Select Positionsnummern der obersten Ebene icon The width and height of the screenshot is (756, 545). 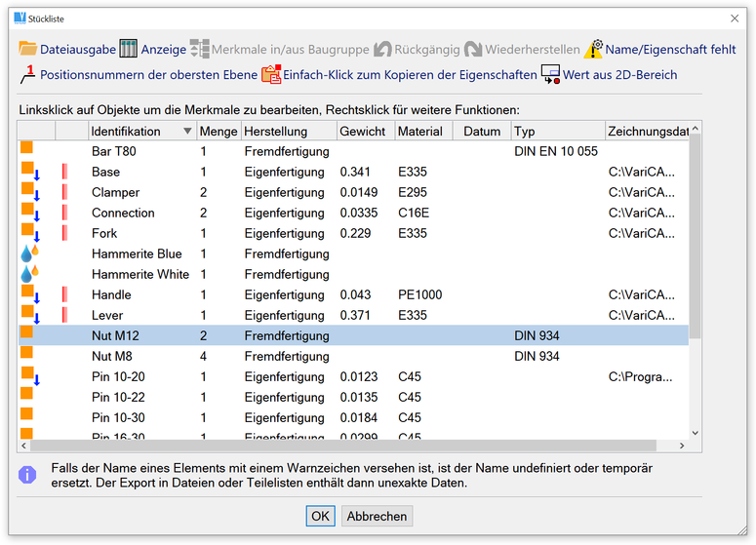click(28, 74)
